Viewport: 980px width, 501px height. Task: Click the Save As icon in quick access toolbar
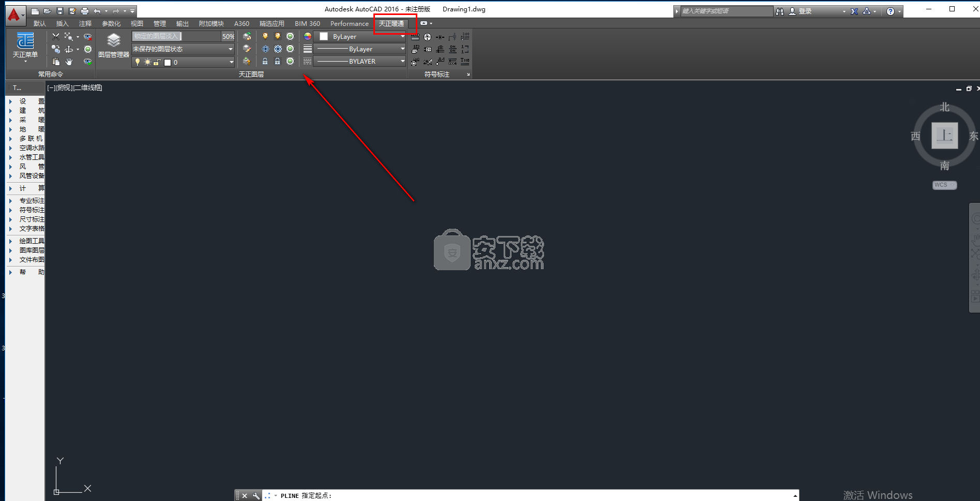click(72, 11)
